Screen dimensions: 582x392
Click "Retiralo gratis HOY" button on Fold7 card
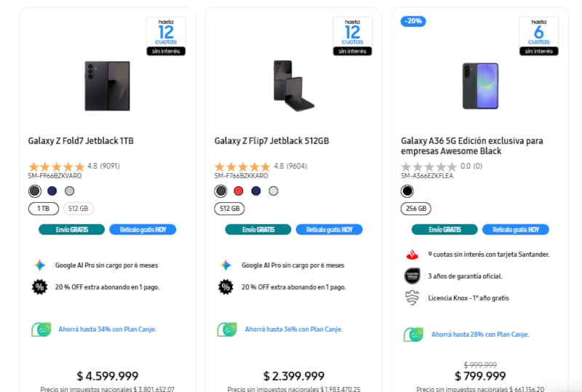click(x=143, y=230)
